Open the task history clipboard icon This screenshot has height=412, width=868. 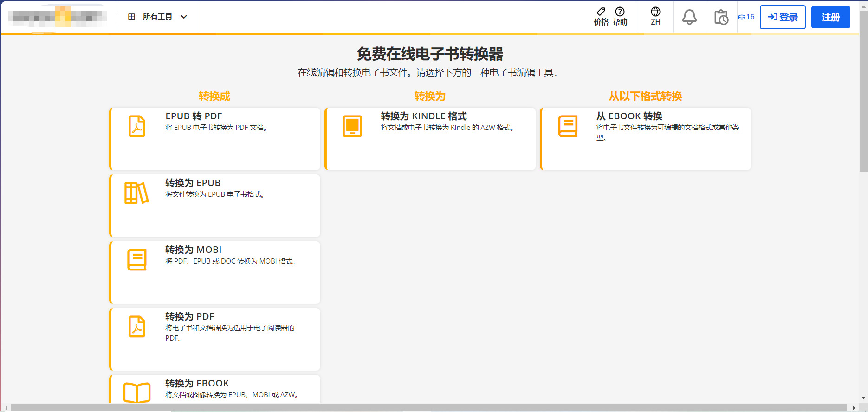[721, 17]
